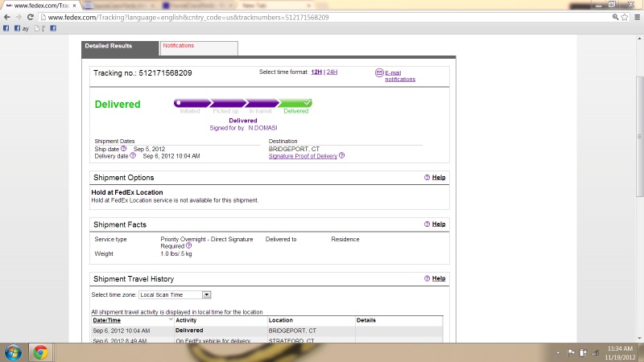The height and width of the screenshot is (362, 644).
Task: Click the zoom magnifier icon in address bar
Action: coord(615,17)
